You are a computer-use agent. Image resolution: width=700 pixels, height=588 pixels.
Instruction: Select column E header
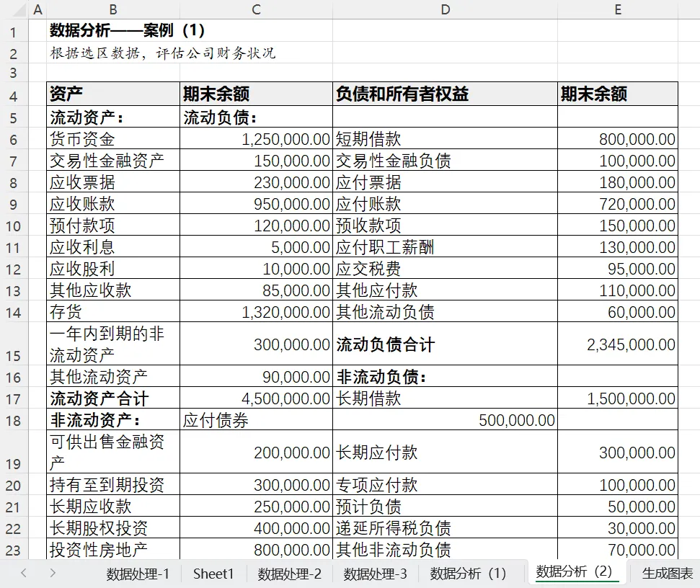tap(618, 10)
